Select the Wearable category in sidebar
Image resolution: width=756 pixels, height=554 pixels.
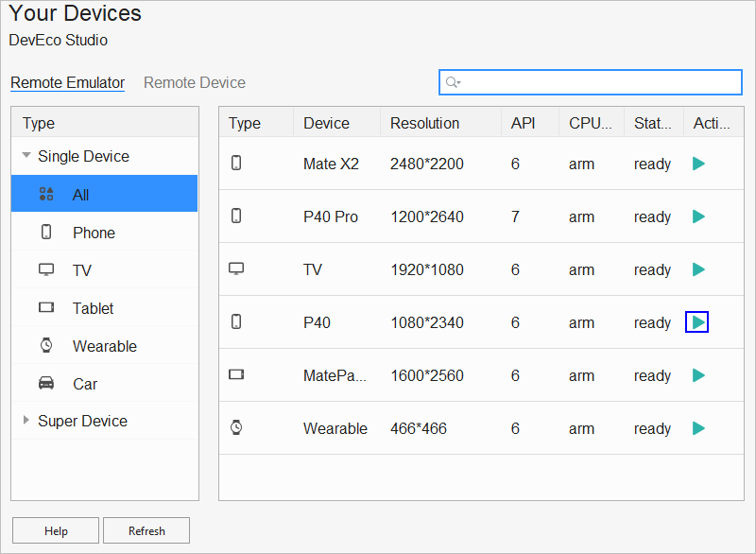tap(104, 346)
